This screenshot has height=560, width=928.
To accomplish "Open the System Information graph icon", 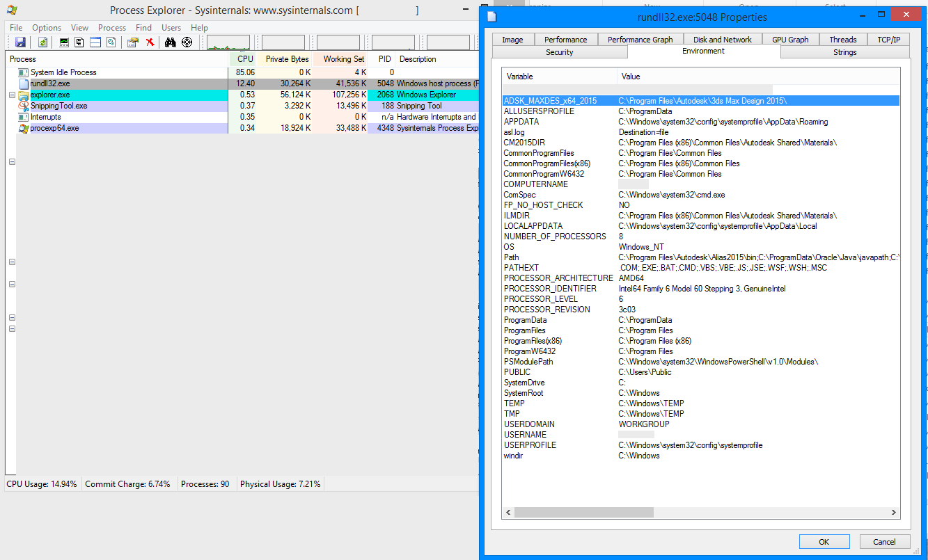I will coord(63,42).
